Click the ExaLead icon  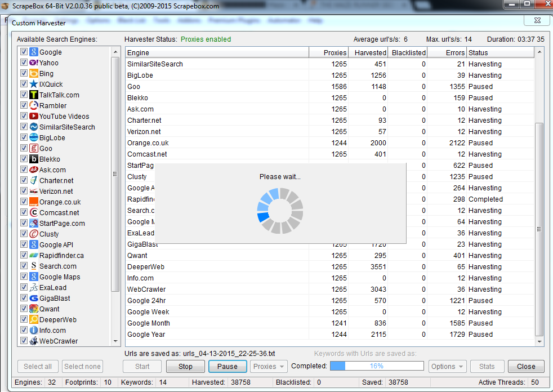coord(33,288)
